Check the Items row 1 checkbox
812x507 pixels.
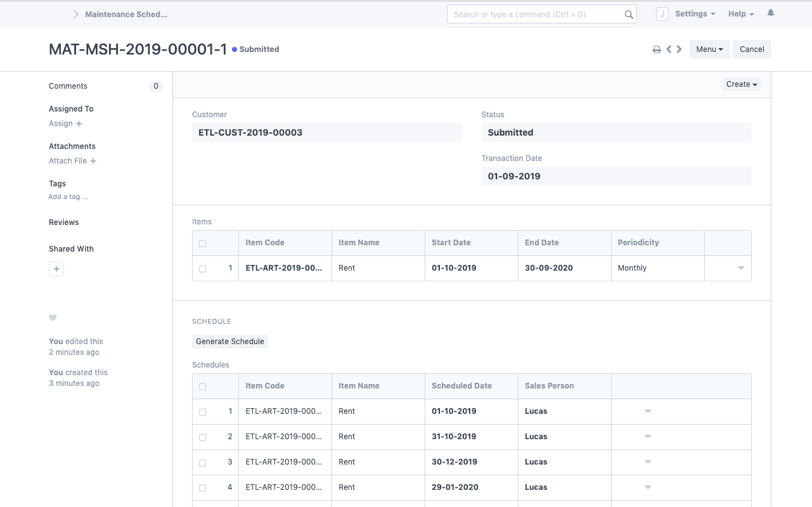pyautogui.click(x=203, y=269)
